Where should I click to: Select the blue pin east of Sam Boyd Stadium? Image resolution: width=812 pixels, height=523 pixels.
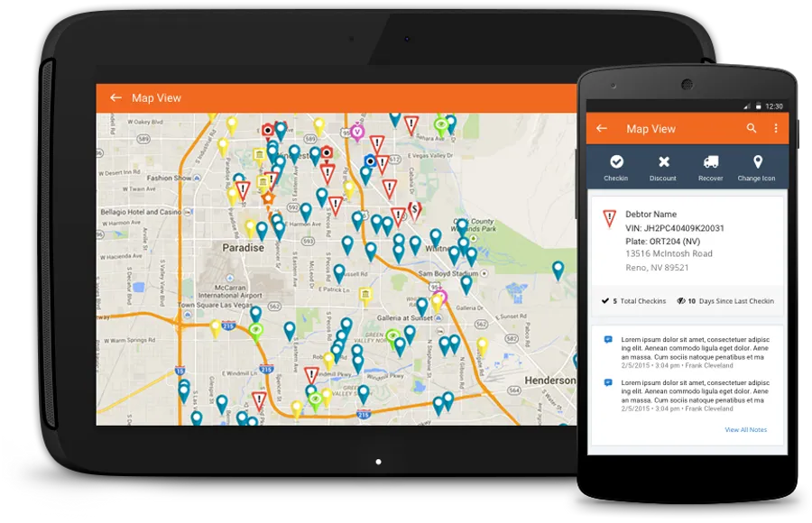[558, 271]
